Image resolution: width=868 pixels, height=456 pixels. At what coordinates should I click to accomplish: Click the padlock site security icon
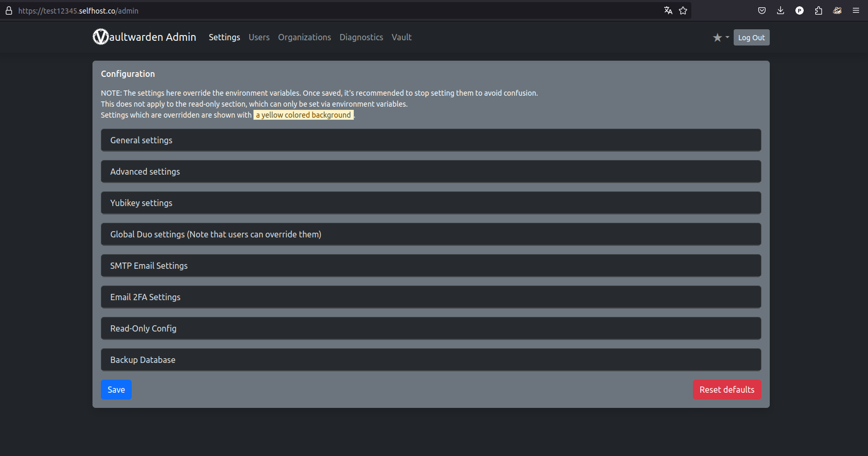(x=9, y=10)
